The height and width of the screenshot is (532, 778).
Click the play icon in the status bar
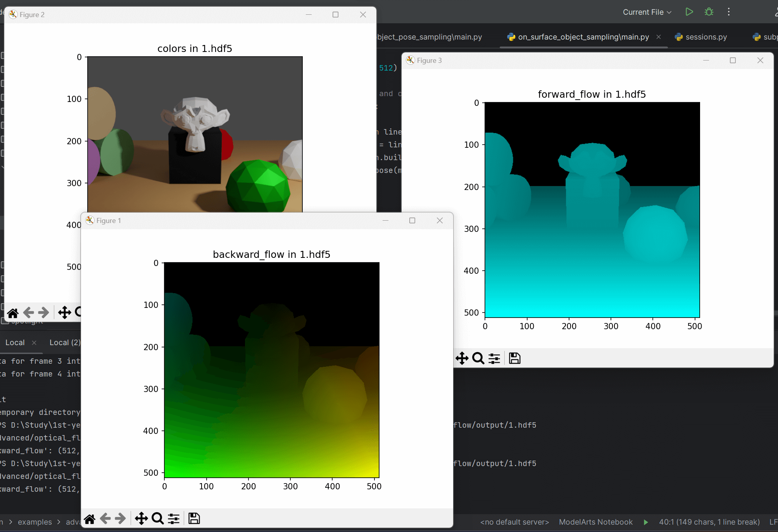coord(646,522)
